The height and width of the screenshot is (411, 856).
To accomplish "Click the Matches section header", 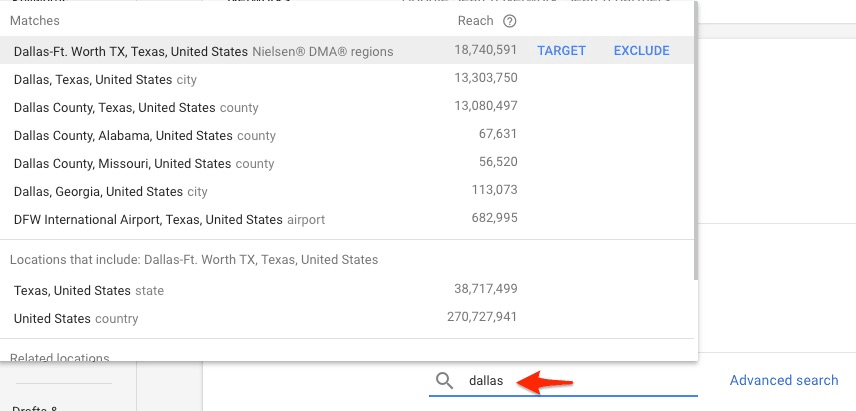I will [34, 21].
